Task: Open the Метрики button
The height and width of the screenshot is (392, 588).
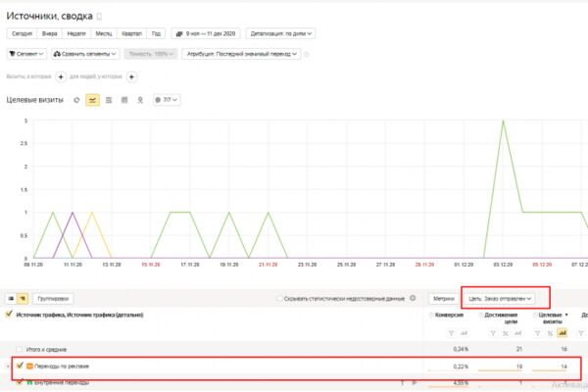Action: 444,299
